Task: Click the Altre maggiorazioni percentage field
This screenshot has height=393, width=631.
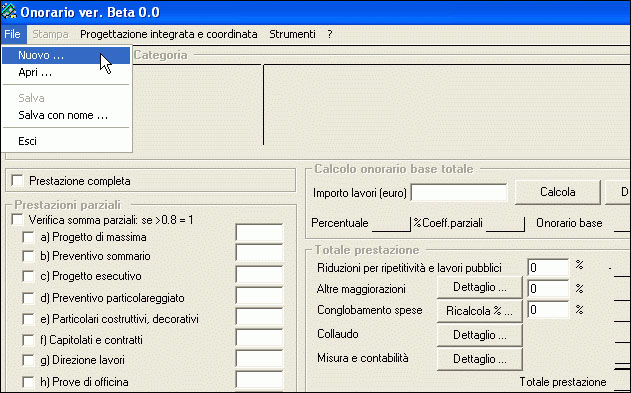Action: point(548,288)
